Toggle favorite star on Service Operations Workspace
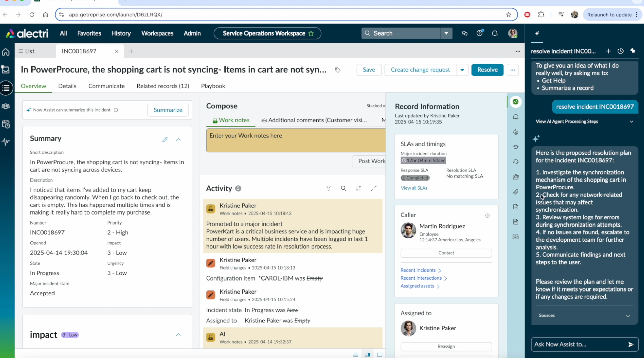 coord(311,33)
